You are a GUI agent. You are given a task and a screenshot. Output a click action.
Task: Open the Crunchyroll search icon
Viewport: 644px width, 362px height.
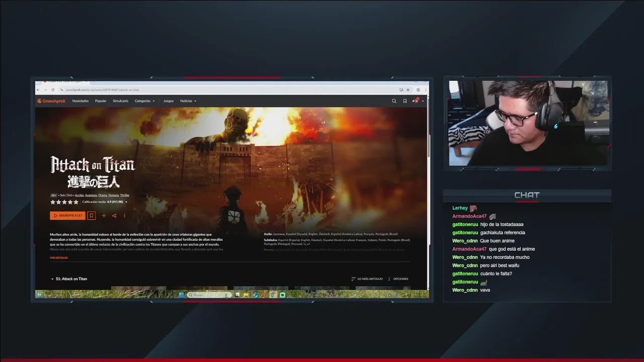[x=394, y=101]
